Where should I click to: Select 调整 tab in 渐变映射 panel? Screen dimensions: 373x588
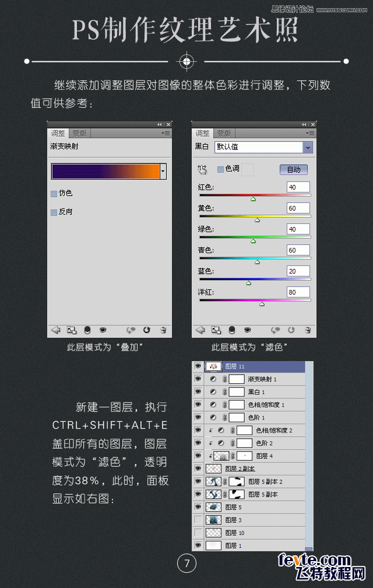coord(58,133)
